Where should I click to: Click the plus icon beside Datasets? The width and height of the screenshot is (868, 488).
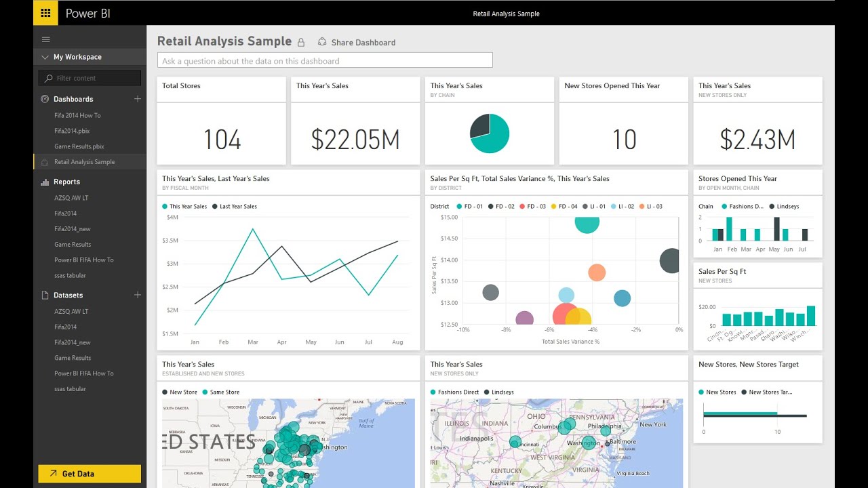click(138, 295)
